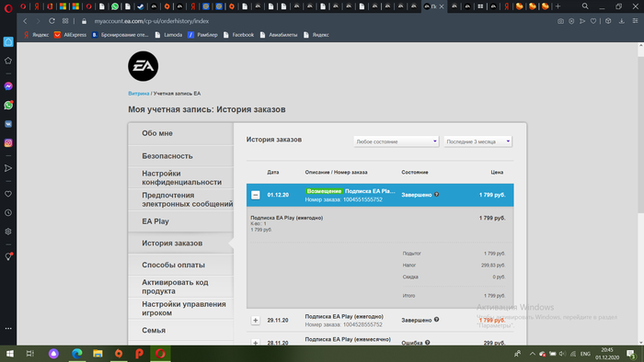This screenshot has width=644, height=362.
Task: Show hidden system tray icons
Action: 533,354
